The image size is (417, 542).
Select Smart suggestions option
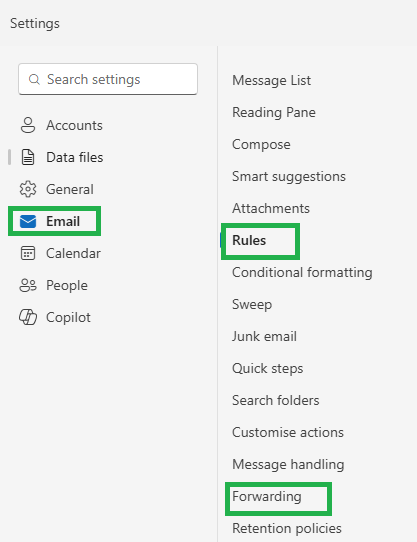pos(289,176)
